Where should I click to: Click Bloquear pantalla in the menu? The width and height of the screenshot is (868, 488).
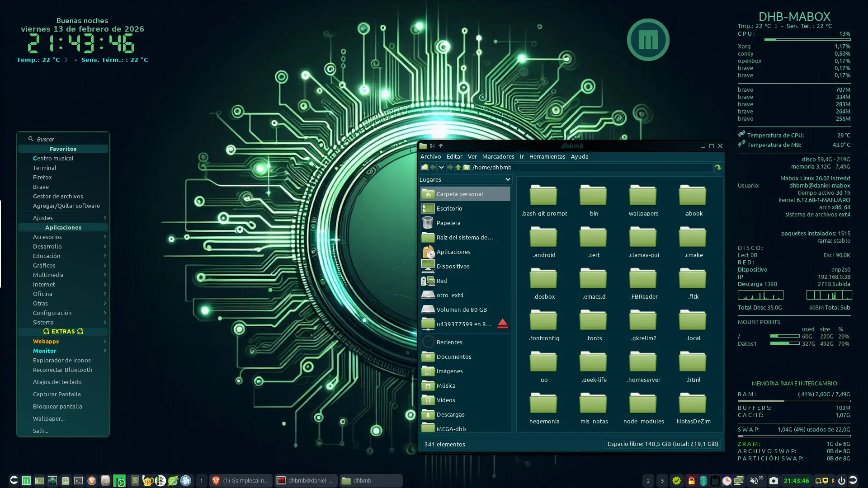[57, 406]
